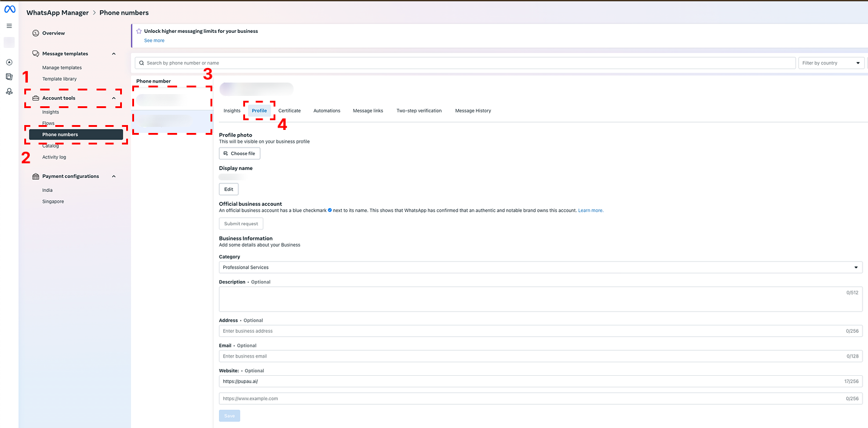Click the Message templates chat icon
Screen dimensions: 868x428
pos(36,54)
